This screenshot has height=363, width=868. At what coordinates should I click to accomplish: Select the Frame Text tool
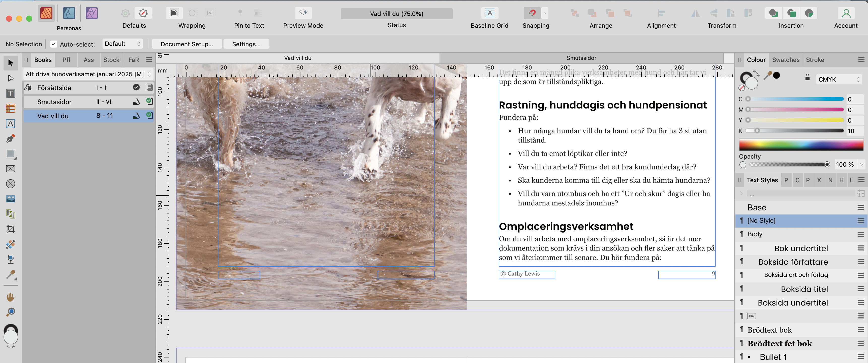click(10, 93)
